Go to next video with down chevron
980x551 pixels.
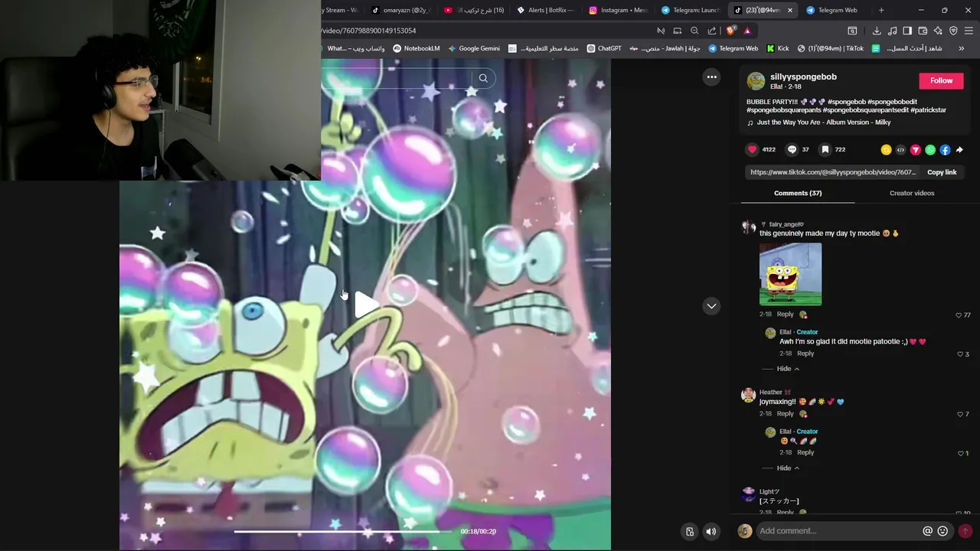pos(711,306)
